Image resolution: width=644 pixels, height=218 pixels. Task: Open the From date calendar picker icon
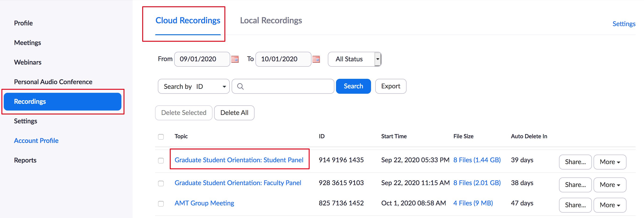pos(235,59)
